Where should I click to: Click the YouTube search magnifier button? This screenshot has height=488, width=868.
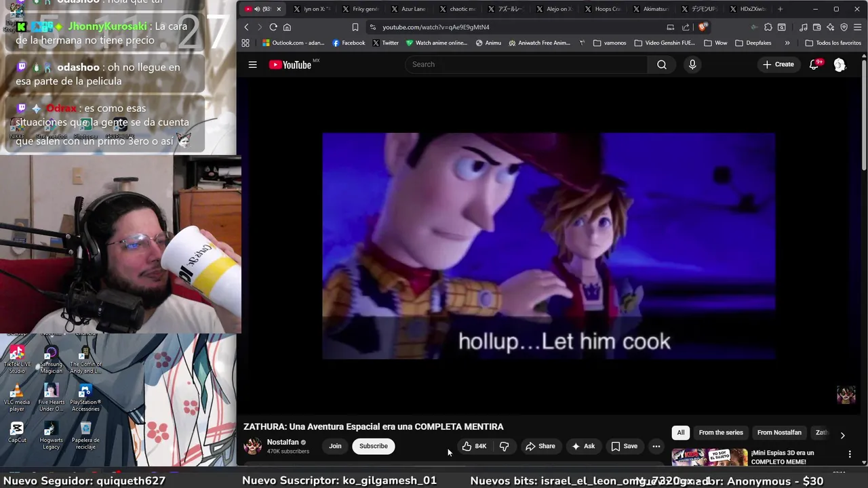662,64
